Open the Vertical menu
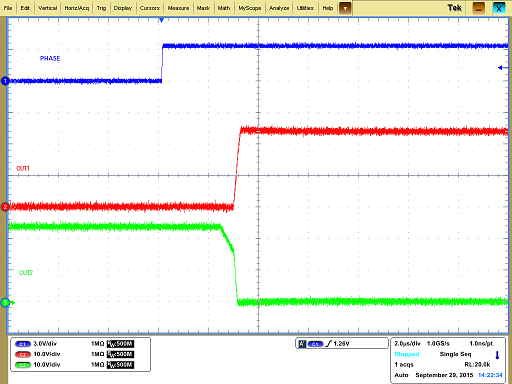This screenshot has height=384, width=512. click(x=47, y=8)
